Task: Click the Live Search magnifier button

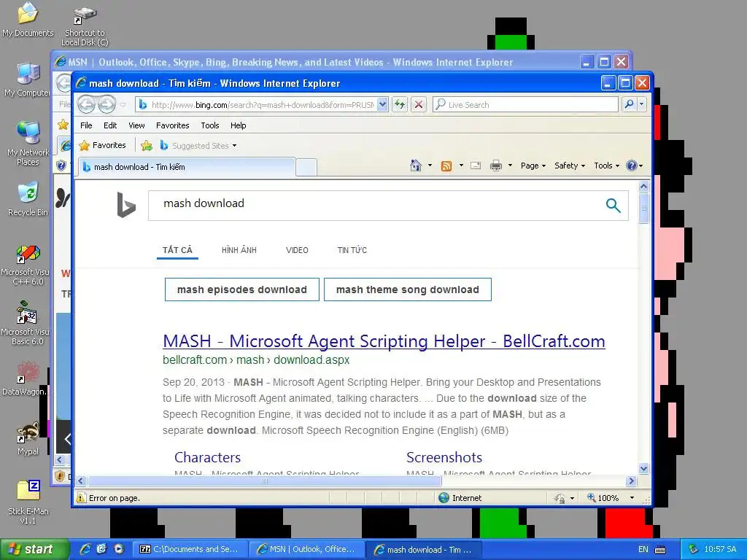Action: click(x=629, y=104)
